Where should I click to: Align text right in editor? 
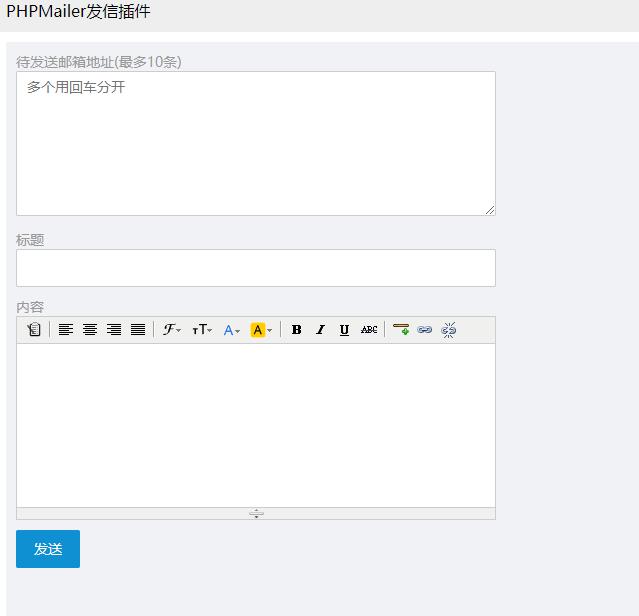click(114, 329)
